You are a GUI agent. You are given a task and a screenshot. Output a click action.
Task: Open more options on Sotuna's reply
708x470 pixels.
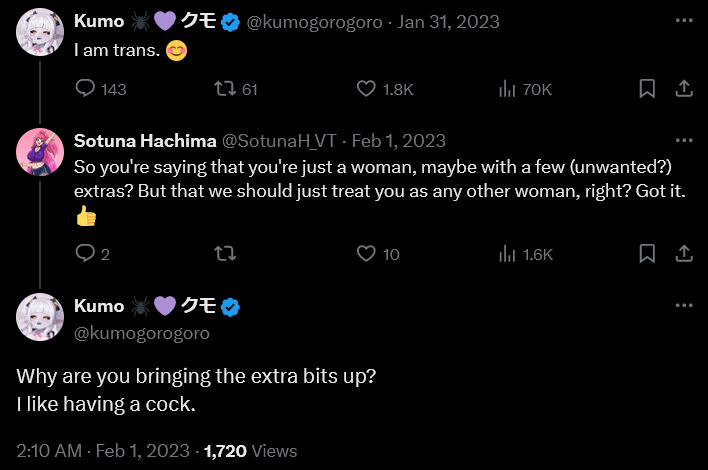pyautogui.click(x=684, y=141)
